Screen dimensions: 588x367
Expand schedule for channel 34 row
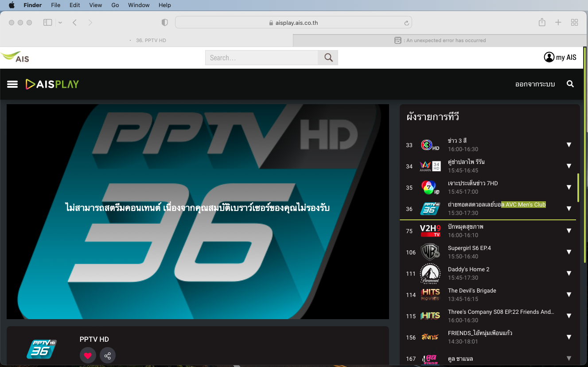point(569,166)
